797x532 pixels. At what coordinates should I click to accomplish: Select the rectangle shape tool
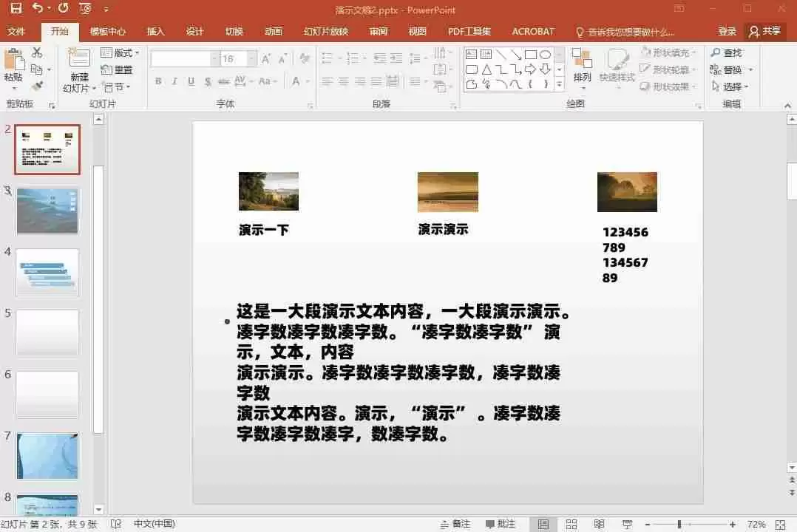coord(531,55)
